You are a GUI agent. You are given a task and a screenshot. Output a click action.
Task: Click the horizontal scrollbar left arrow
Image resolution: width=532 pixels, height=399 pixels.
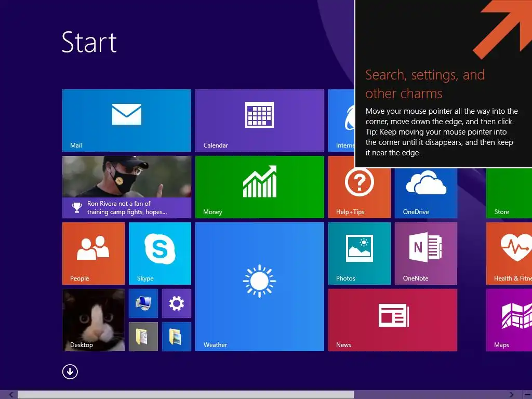coord(11,395)
